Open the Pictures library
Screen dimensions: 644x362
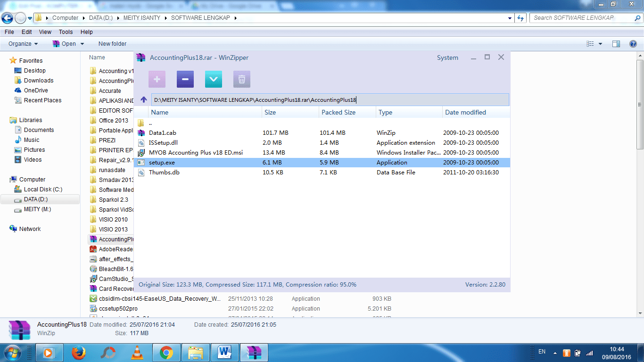34,150
